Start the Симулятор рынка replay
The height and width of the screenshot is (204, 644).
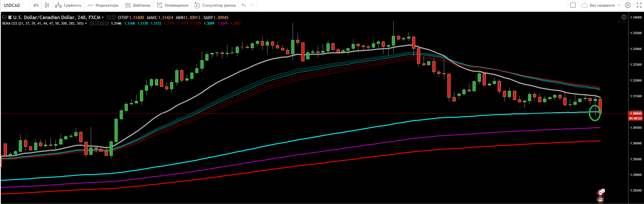pos(215,5)
